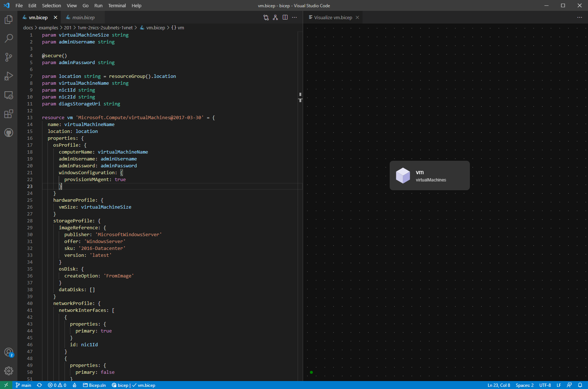This screenshot has height=389, width=588.
Task: Open Bicep.sln solution status item
Action: 94,385
